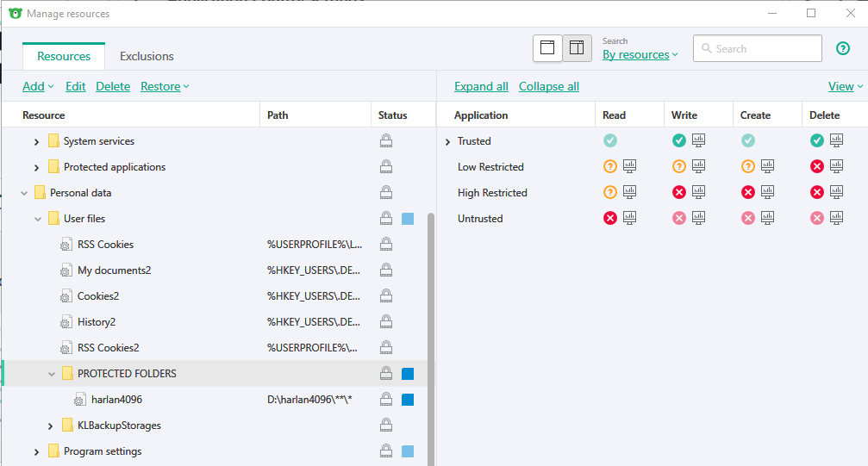Switch to single-pane view layout icon
The image size is (868, 466).
pyautogui.click(x=547, y=48)
